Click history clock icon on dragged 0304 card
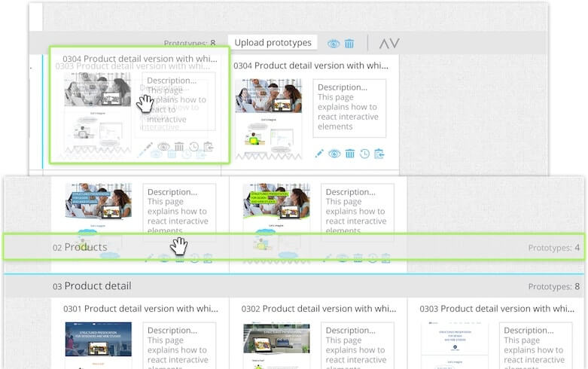588x369 pixels. (x=194, y=147)
